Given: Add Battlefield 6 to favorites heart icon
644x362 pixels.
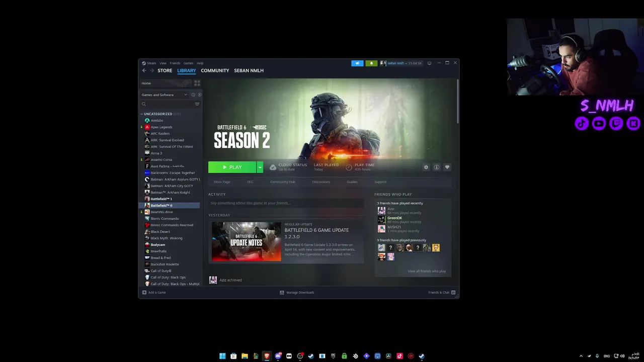Looking at the screenshot, I should click(x=447, y=167).
